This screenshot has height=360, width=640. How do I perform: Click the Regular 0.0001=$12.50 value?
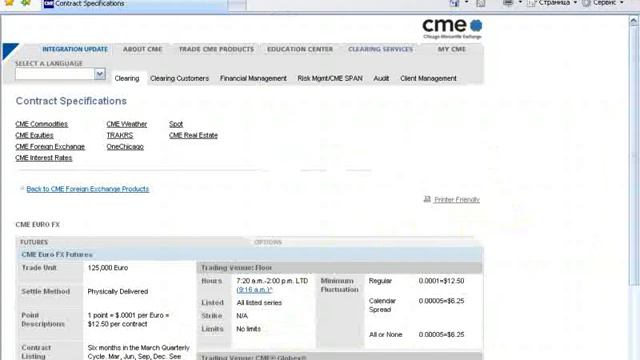[441, 281]
